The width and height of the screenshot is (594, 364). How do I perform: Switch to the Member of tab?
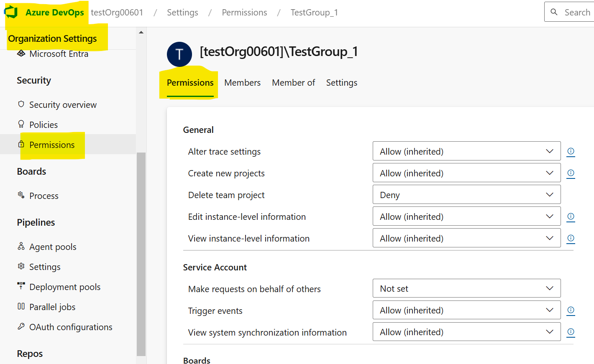point(293,83)
